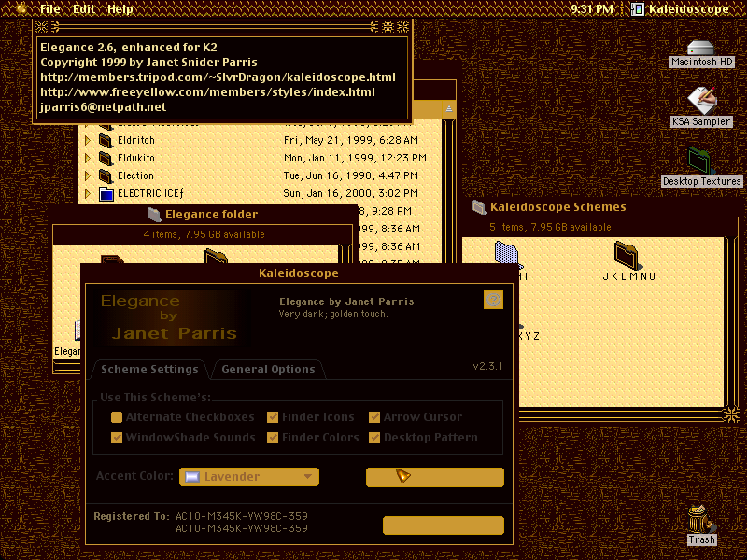Image resolution: width=747 pixels, height=560 pixels.
Task: Select the J K L M N O folder
Action: click(x=627, y=255)
